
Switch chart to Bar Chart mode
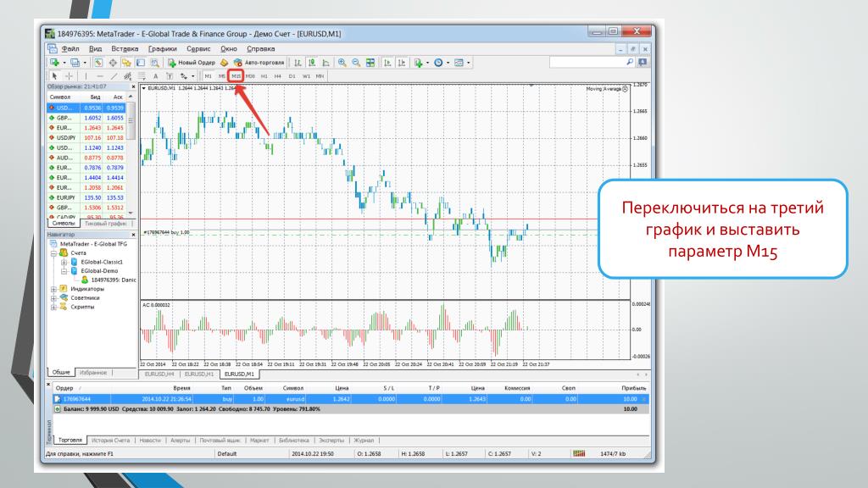point(298,63)
